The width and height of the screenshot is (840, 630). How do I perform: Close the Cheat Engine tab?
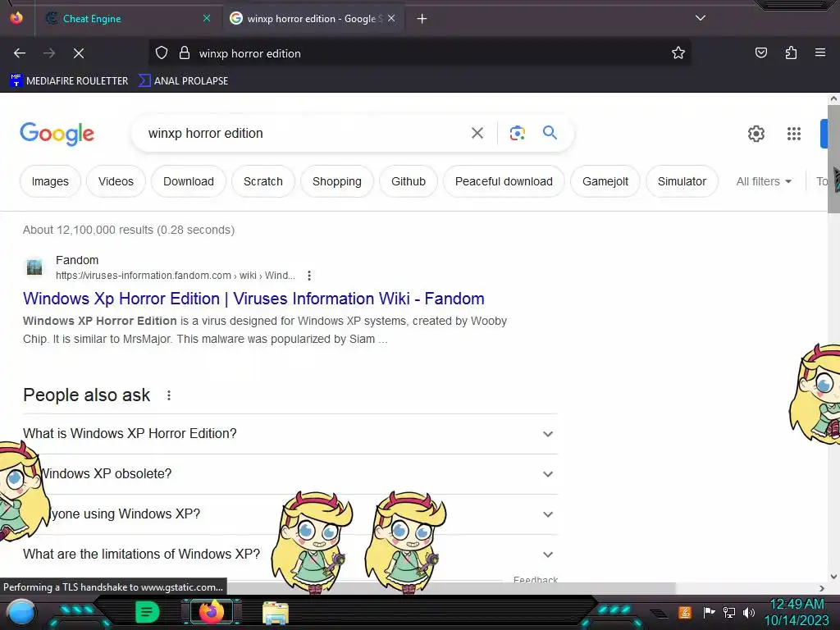pyautogui.click(x=207, y=18)
